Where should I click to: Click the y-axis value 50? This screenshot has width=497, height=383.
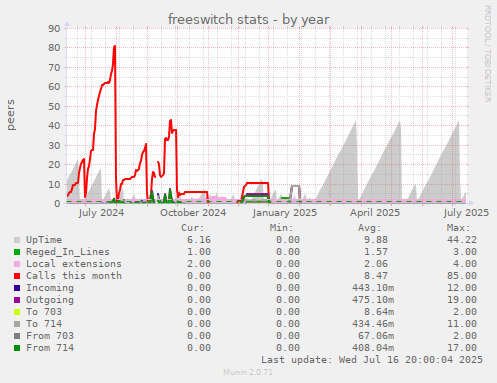click(x=54, y=107)
